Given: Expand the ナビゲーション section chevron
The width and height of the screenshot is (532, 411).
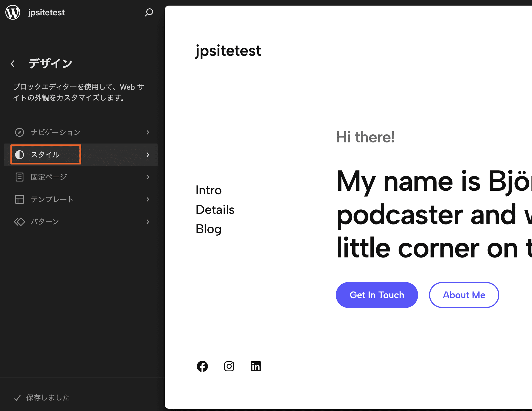Looking at the screenshot, I should [148, 132].
